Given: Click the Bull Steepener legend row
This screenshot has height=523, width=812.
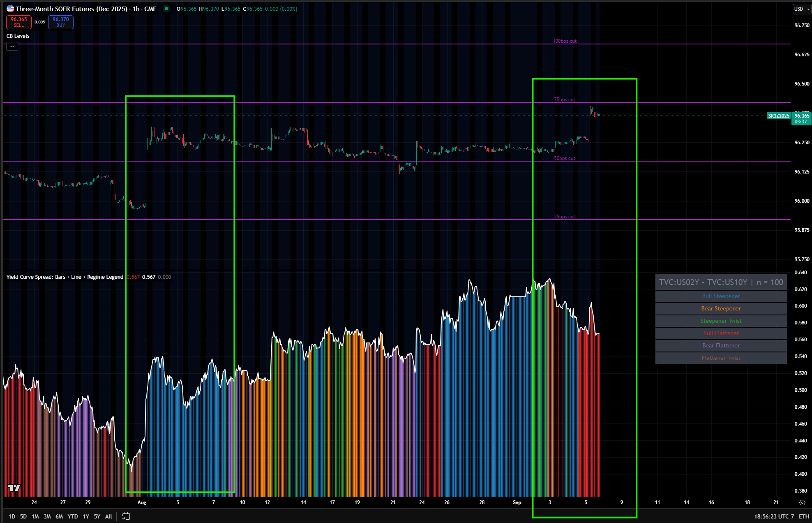Looking at the screenshot, I should point(721,296).
